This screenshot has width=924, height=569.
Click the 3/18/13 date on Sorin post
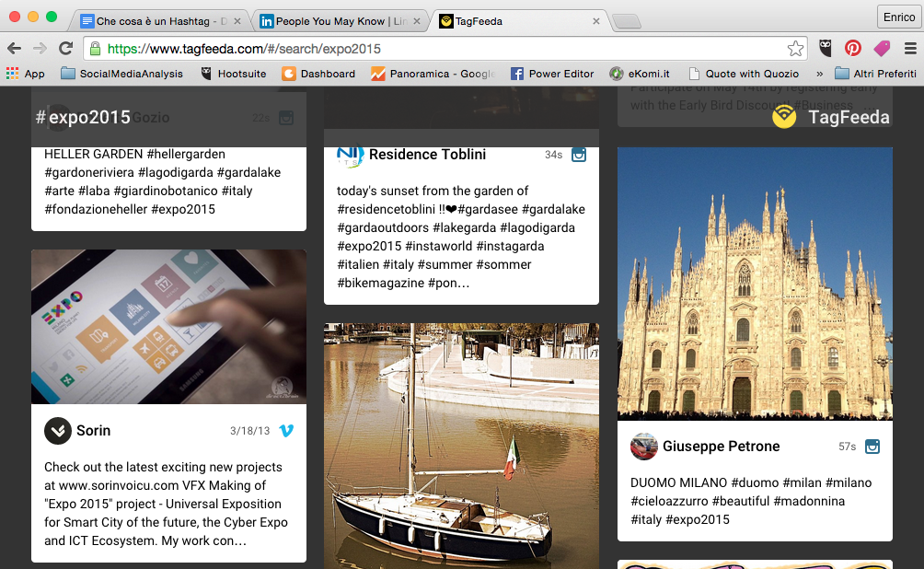tap(249, 431)
